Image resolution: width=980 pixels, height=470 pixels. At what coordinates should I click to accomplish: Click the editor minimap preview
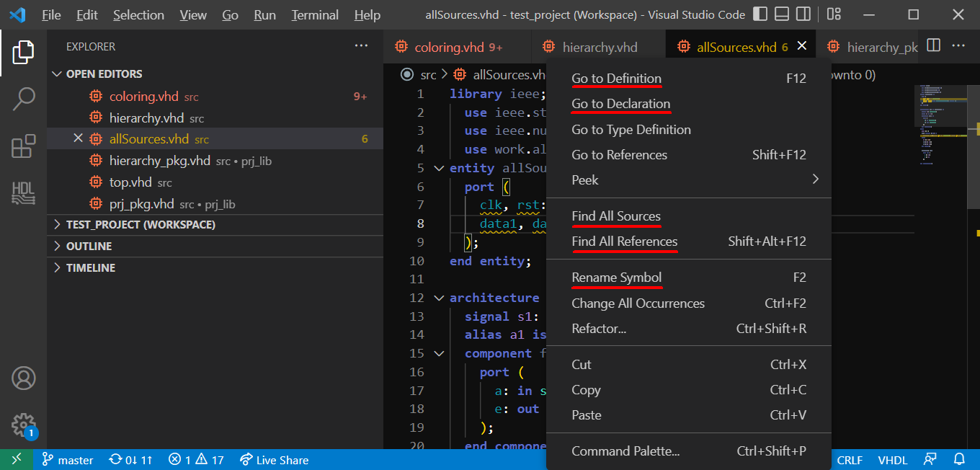[x=941, y=126]
